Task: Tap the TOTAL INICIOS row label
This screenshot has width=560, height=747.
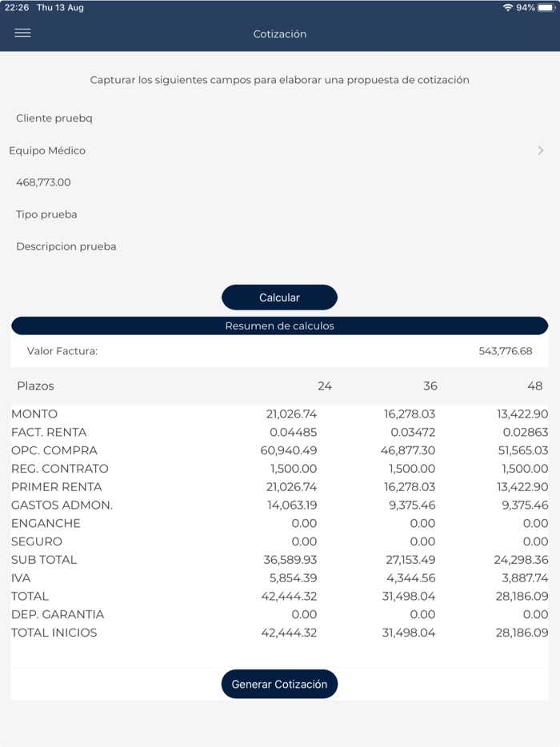Action: click(x=54, y=633)
